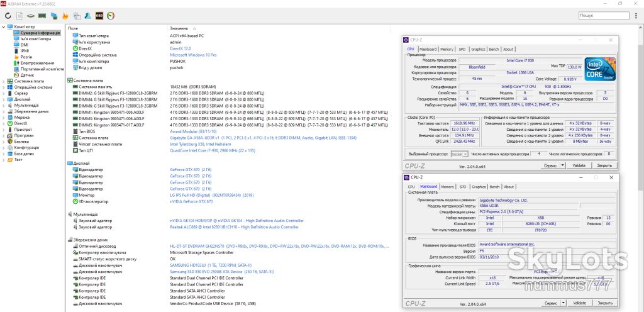Select Електроживлення in the sidebar
The width and height of the screenshot is (644, 312).
point(37,63)
